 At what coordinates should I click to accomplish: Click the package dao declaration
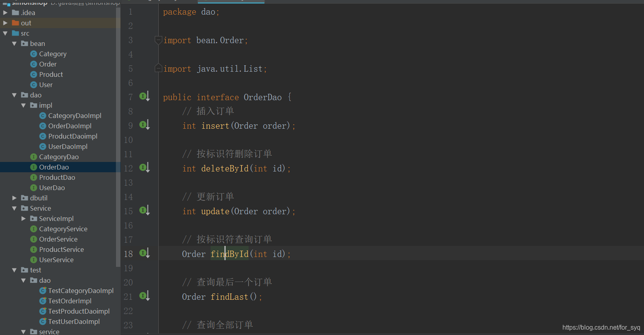click(x=191, y=11)
